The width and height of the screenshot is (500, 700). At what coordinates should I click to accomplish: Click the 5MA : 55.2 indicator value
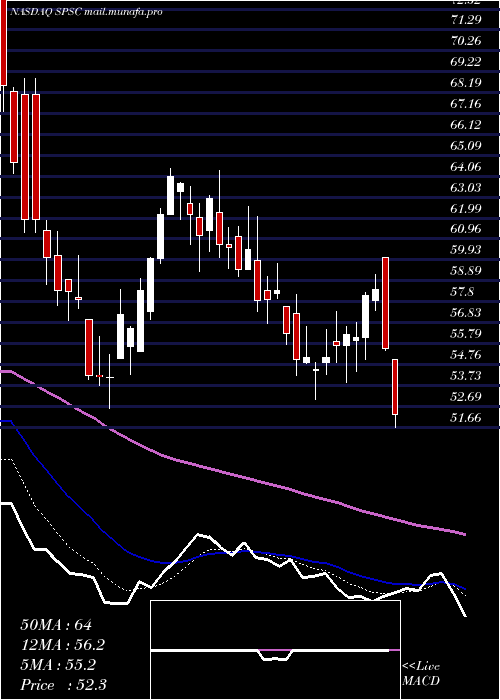coord(58,665)
